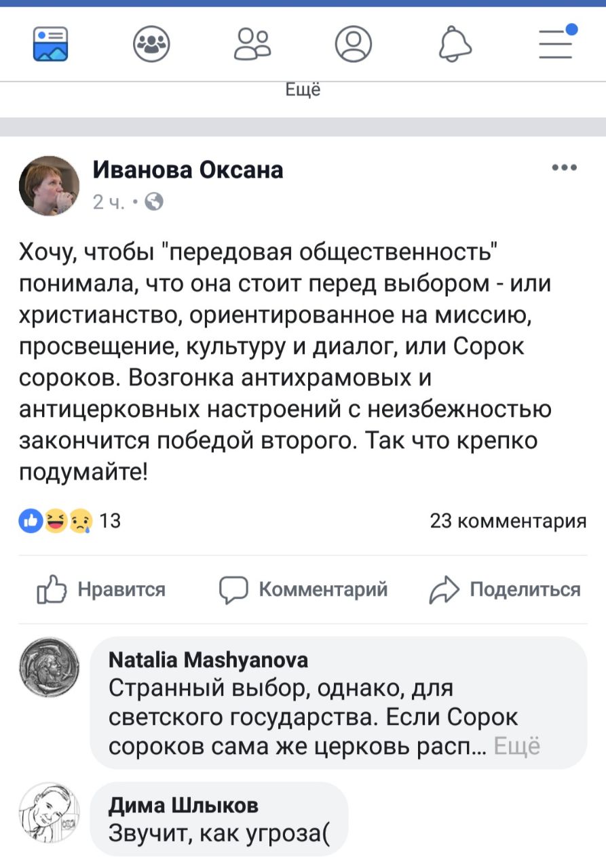This screenshot has height=868, width=606.
Task: Tap Иванова Оксана's profile picture
Action: point(49,185)
